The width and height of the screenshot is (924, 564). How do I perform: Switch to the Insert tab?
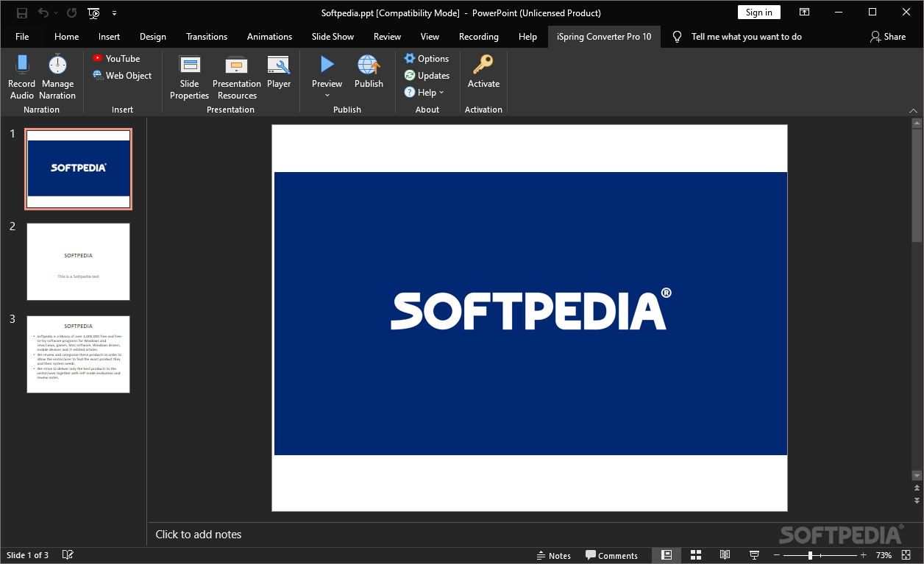tap(109, 37)
